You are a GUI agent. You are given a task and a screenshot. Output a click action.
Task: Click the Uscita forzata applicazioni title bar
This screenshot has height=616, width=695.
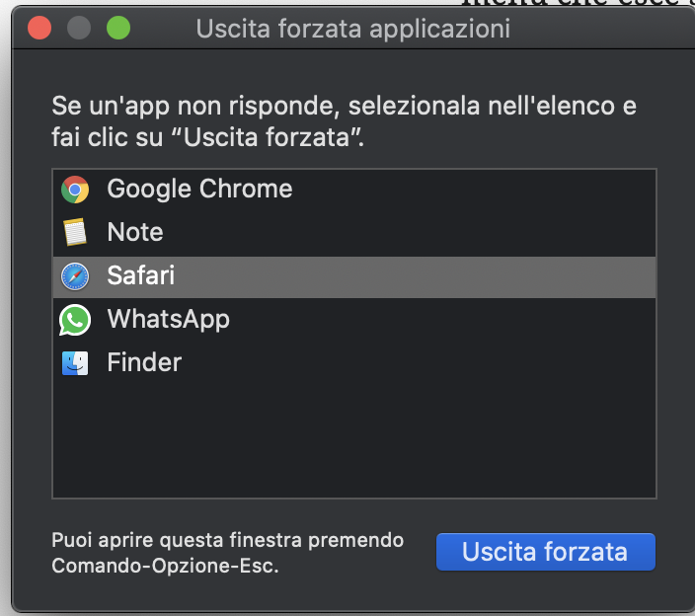pyautogui.click(x=353, y=29)
